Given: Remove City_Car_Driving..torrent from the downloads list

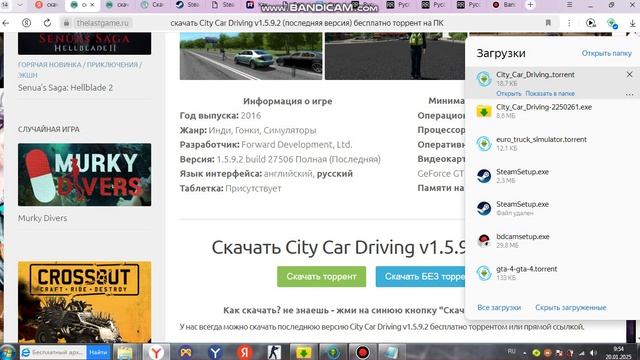Looking at the screenshot, I should coord(629,74).
